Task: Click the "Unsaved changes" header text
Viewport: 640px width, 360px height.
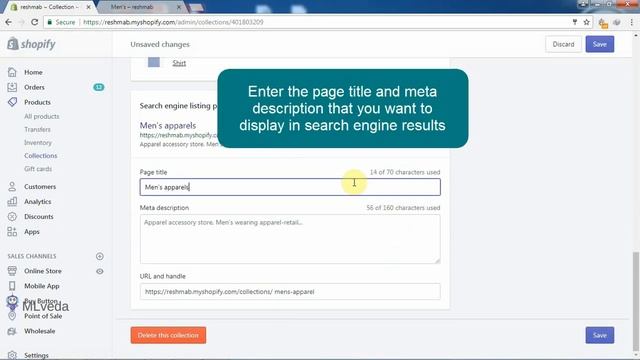Action: coord(160,44)
